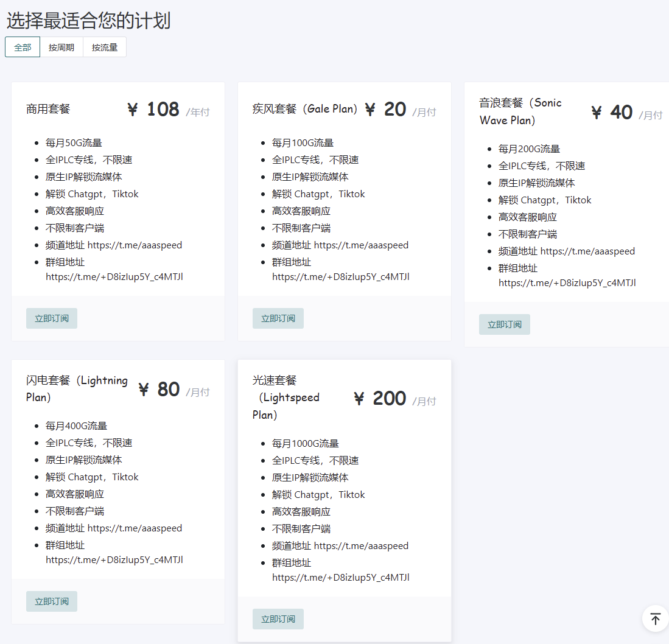Click the back-to-top arrow icon
Screen dimensions: 669x644
656,618
